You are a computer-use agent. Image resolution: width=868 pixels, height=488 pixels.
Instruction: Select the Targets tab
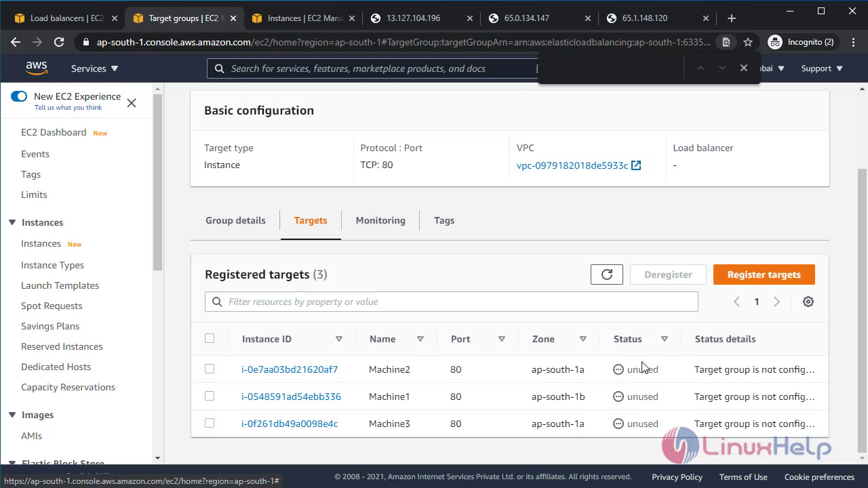click(311, 220)
